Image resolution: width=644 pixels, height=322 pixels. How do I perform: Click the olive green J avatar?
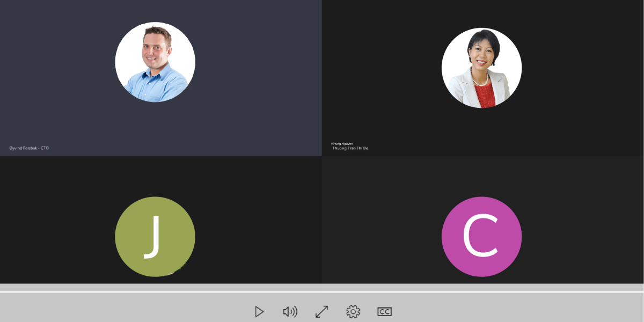[x=155, y=237]
